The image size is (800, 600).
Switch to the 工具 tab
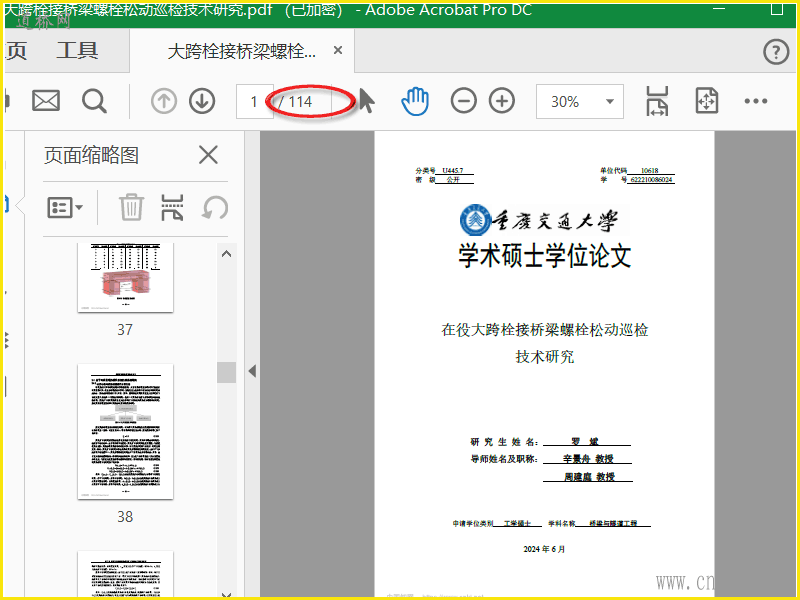77,51
